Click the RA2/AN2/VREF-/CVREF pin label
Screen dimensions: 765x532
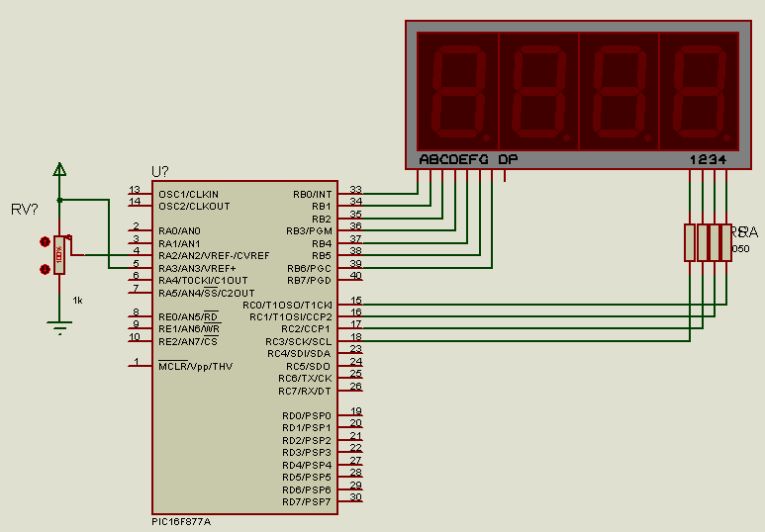coord(214,255)
